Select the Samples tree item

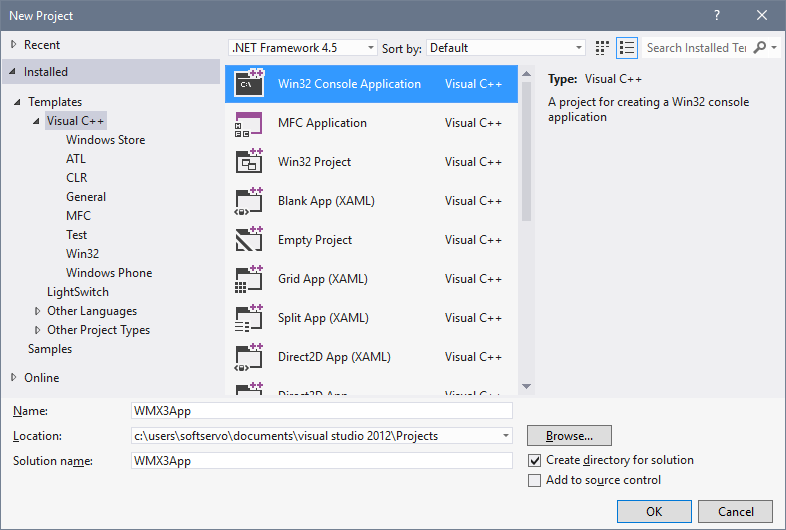tap(50, 349)
